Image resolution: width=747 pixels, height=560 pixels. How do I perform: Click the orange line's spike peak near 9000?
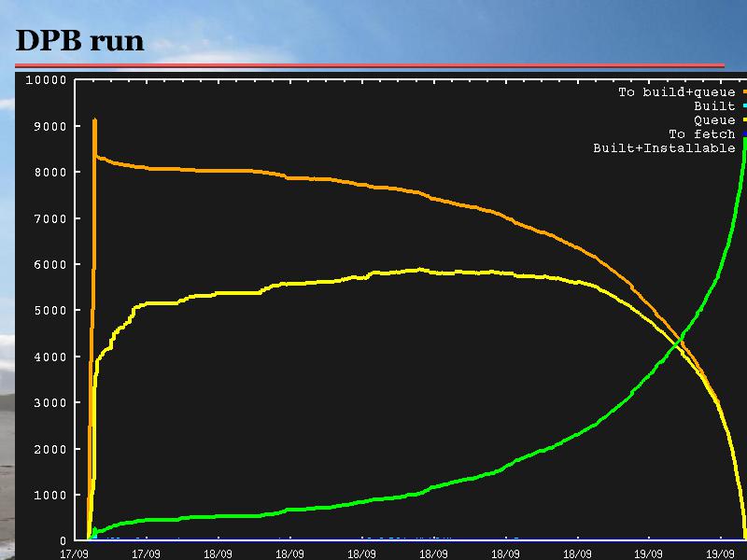(x=94, y=120)
